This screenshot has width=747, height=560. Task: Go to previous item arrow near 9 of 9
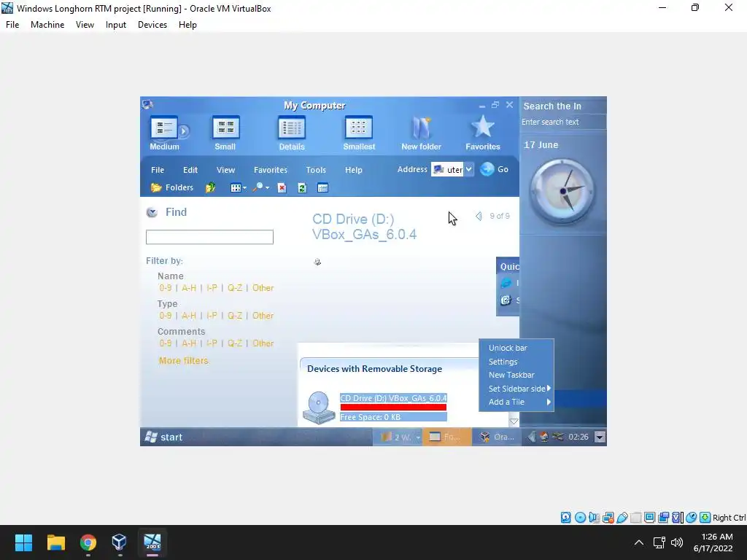(x=479, y=216)
